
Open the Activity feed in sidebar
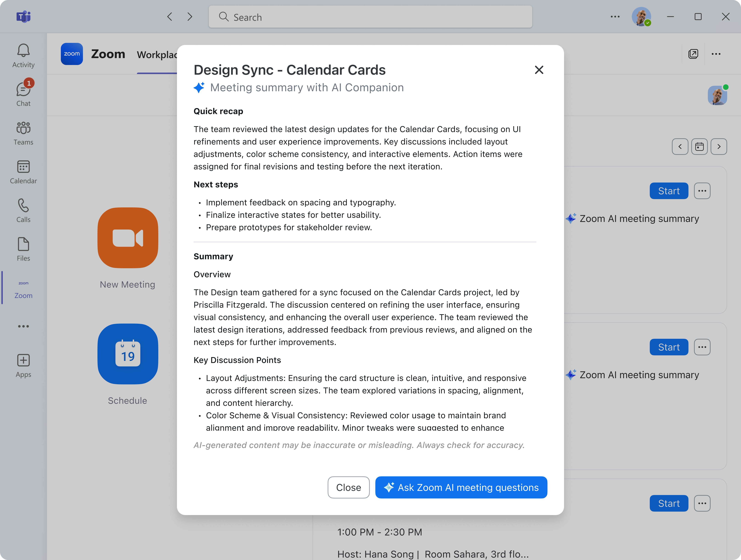point(23,56)
